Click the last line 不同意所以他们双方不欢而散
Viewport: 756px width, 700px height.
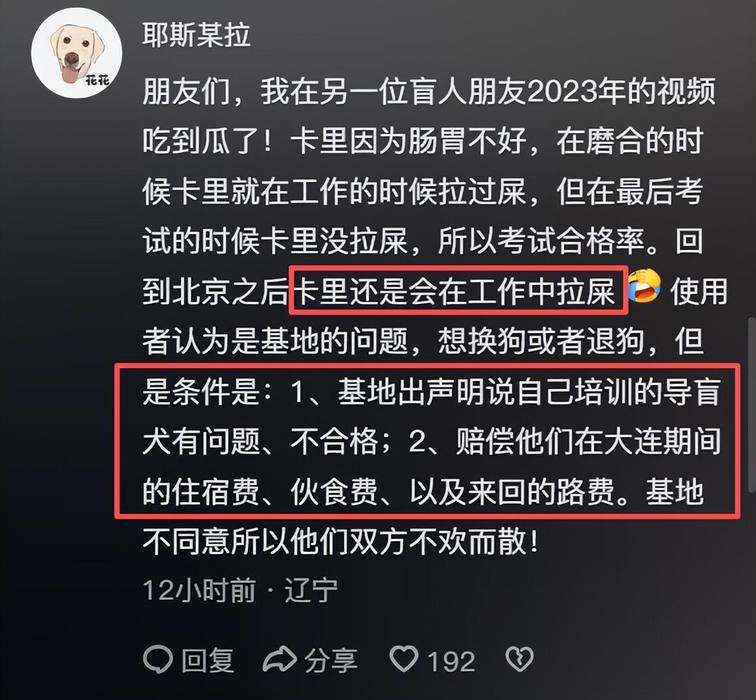point(340,541)
